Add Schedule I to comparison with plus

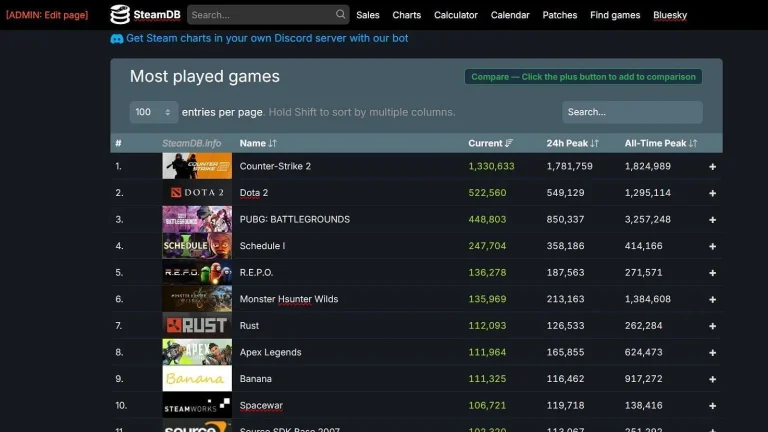pyautogui.click(x=712, y=246)
